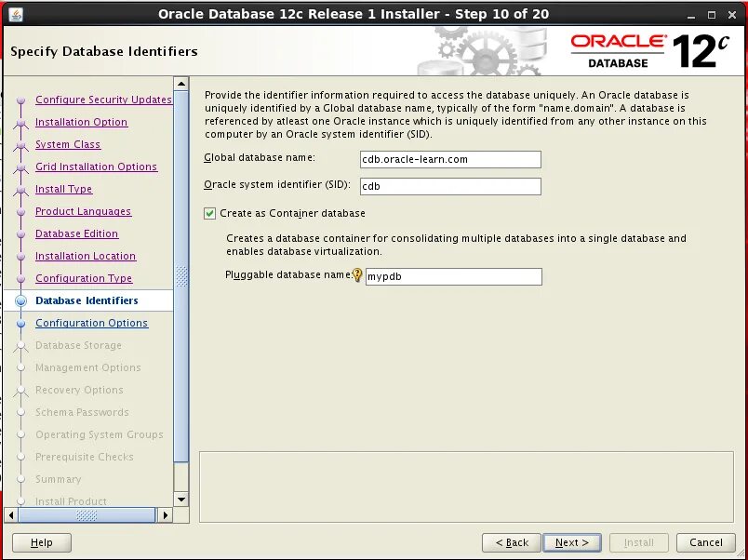Click the Pluggable database name help hint icon
The width and height of the screenshot is (748, 560).
357,275
